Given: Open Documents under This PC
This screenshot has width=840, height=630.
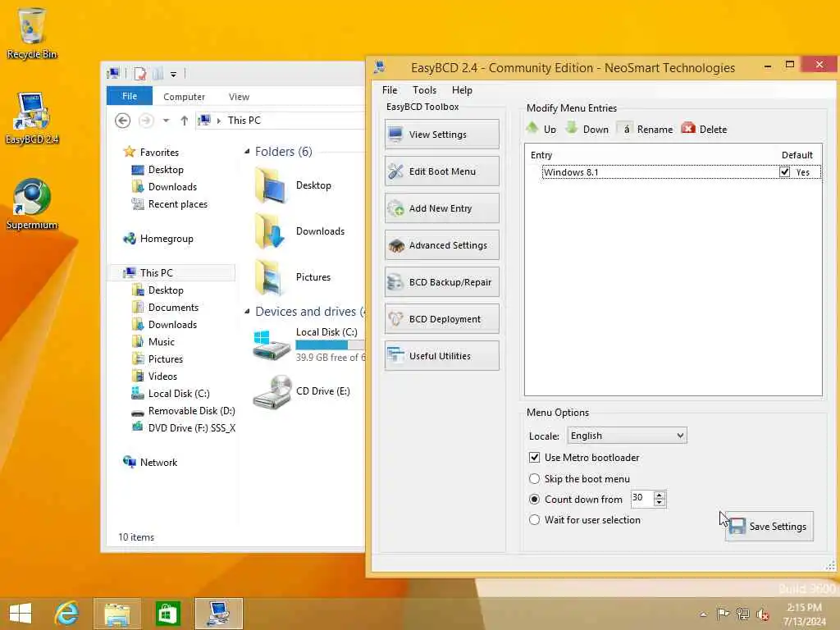Looking at the screenshot, I should (x=165, y=308).
